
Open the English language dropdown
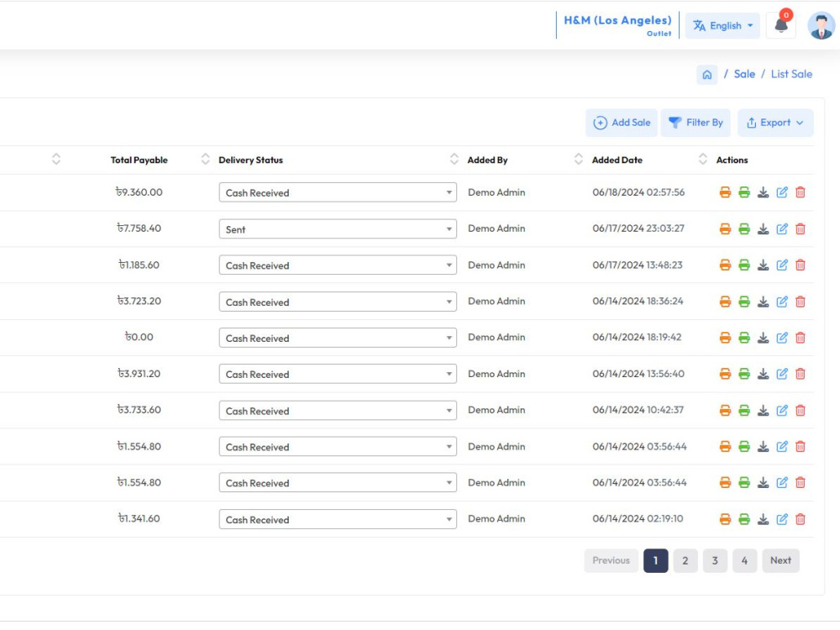pos(722,26)
